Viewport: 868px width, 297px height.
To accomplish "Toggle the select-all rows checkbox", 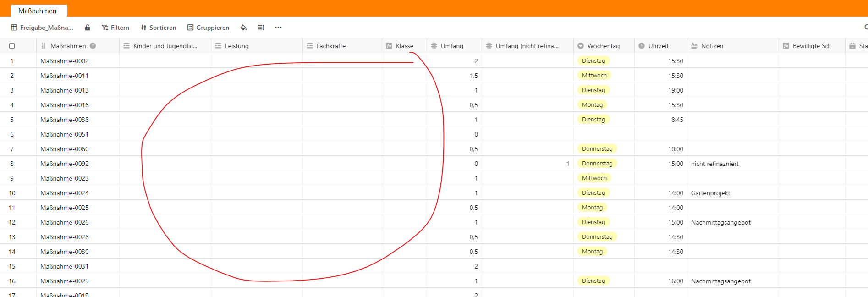I will pos(12,46).
